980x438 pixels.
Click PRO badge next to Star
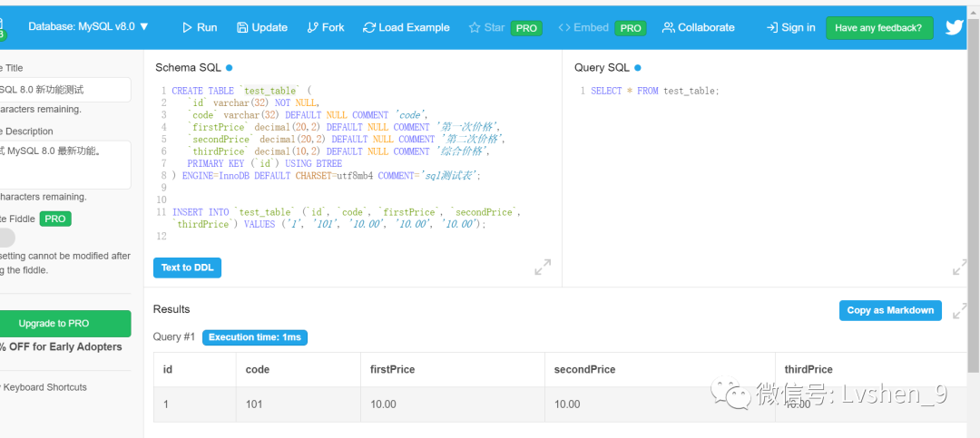(x=526, y=28)
